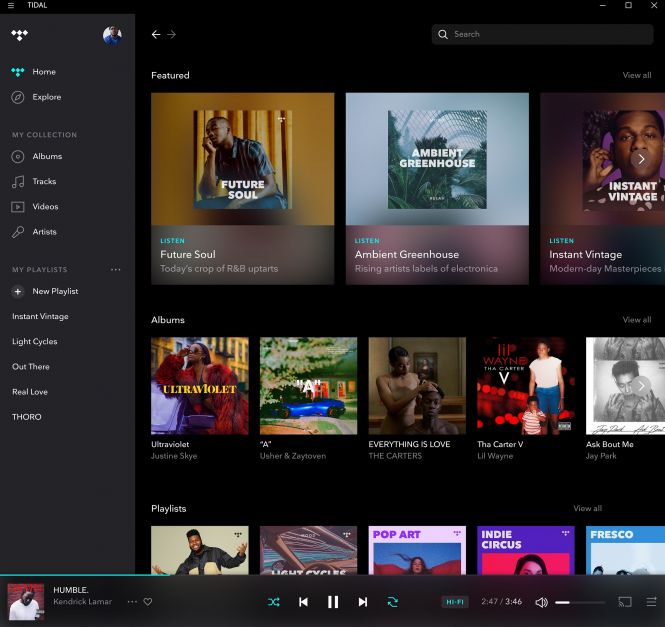Open My Playlists three-dot options
This screenshot has width=665, height=627.
click(115, 270)
